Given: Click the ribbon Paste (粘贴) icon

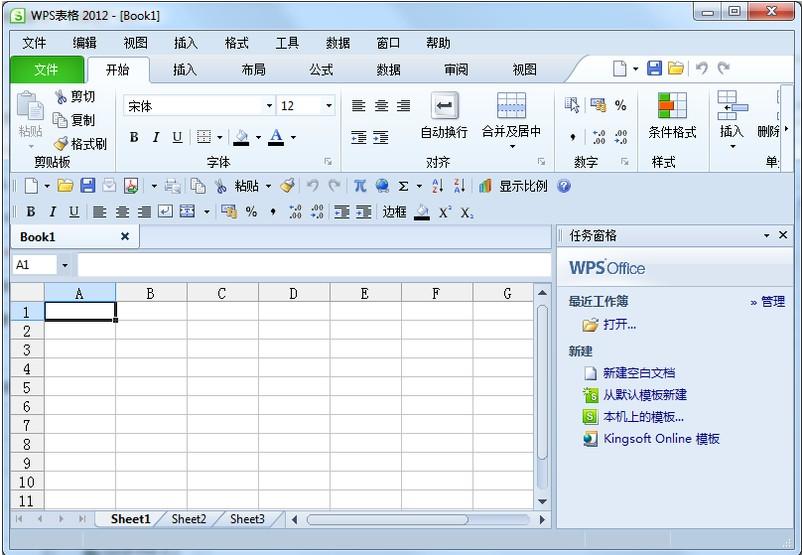Looking at the screenshot, I should pyautogui.click(x=30, y=106).
